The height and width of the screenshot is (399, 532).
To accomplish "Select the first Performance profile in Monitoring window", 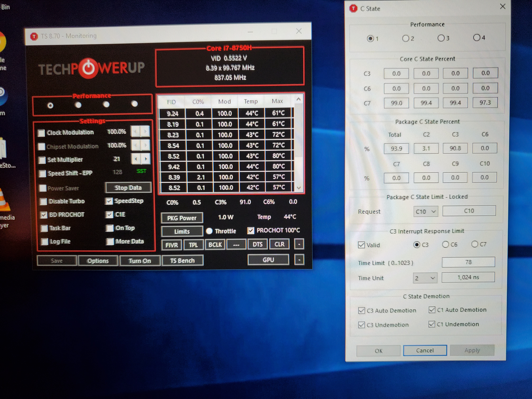I will [x=50, y=106].
